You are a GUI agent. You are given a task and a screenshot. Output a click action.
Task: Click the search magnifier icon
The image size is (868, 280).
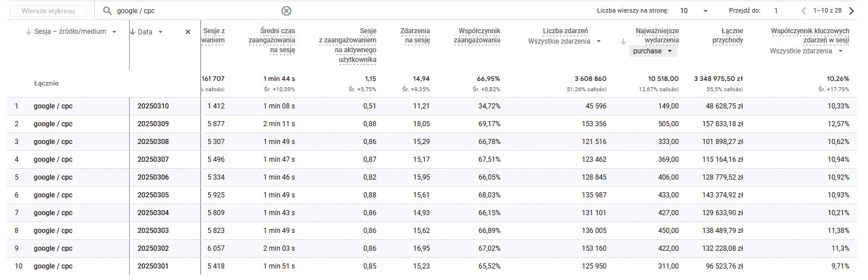coord(107,11)
